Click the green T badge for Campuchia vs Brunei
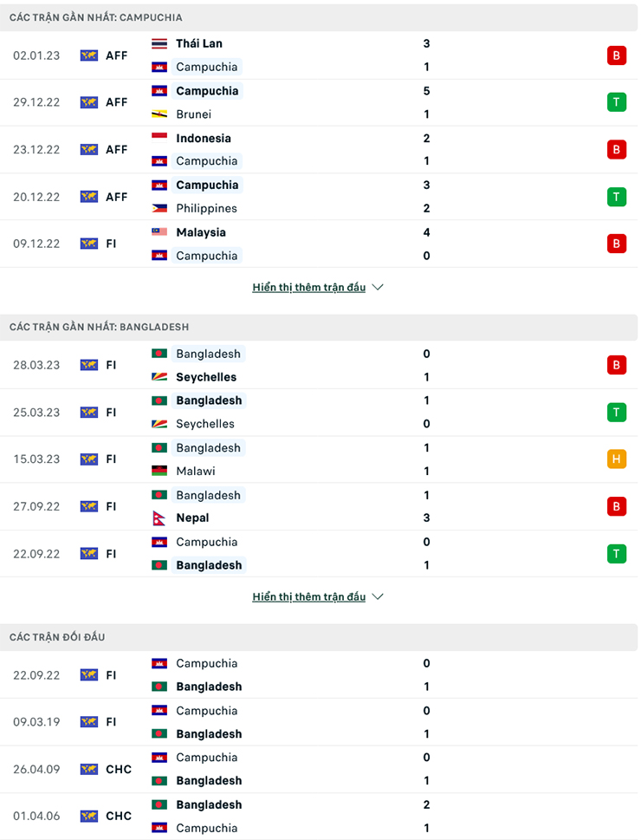Image resolution: width=641 pixels, height=840 pixels. point(617,101)
